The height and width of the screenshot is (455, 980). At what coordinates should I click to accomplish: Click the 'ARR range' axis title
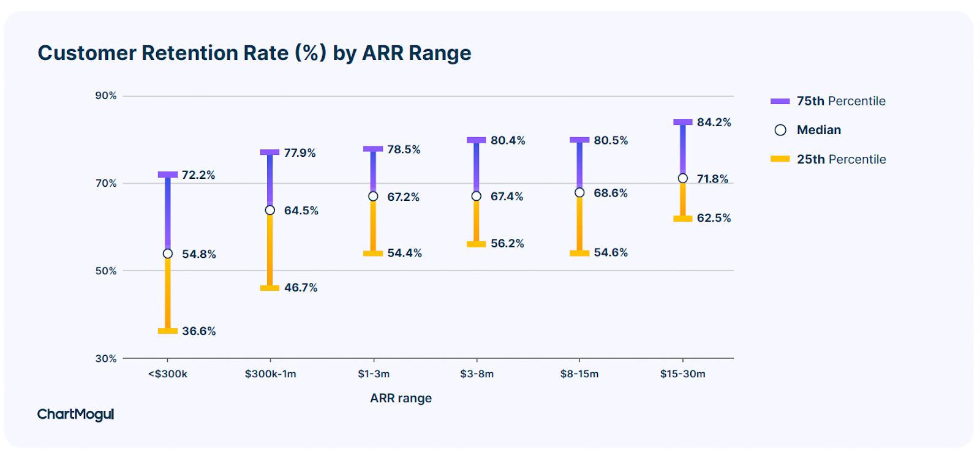[401, 398]
